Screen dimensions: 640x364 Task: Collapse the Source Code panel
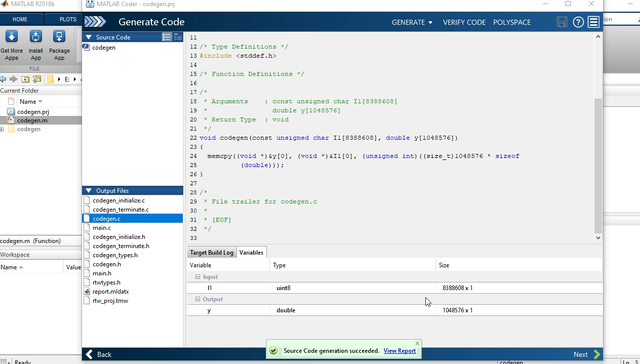pos(89,37)
